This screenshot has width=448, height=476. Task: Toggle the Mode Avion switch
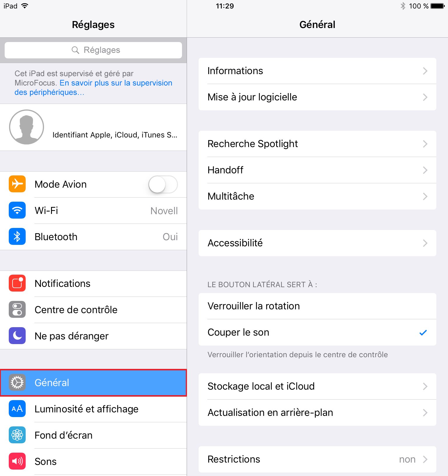click(163, 184)
